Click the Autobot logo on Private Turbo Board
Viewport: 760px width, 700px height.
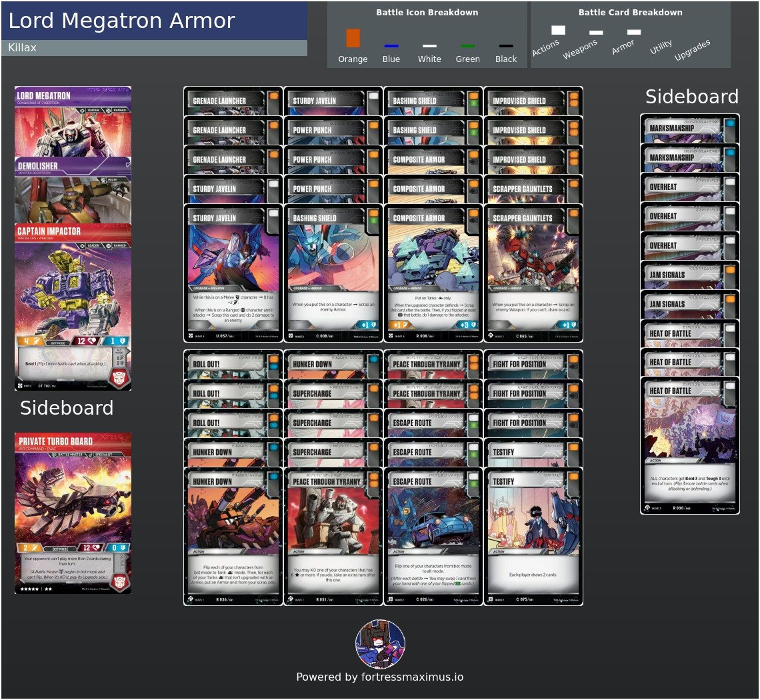[x=119, y=582]
